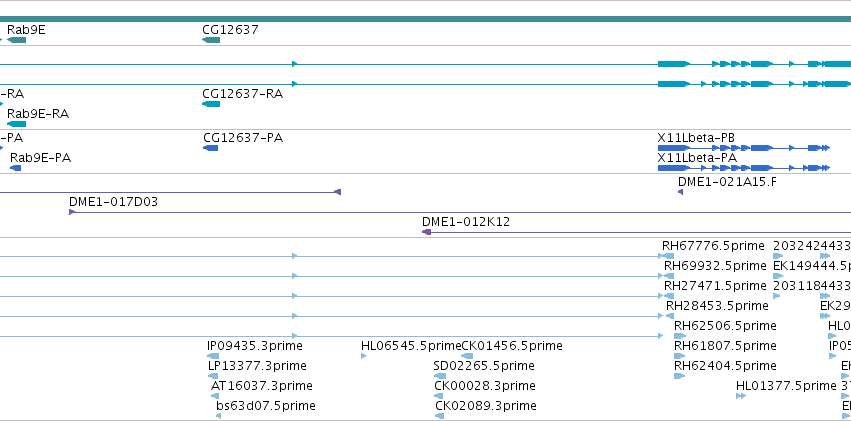The height and width of the screenshot is (421, 851).
Task: Select the RH62404.5prime arrow glyph
Action: point(679,376)
